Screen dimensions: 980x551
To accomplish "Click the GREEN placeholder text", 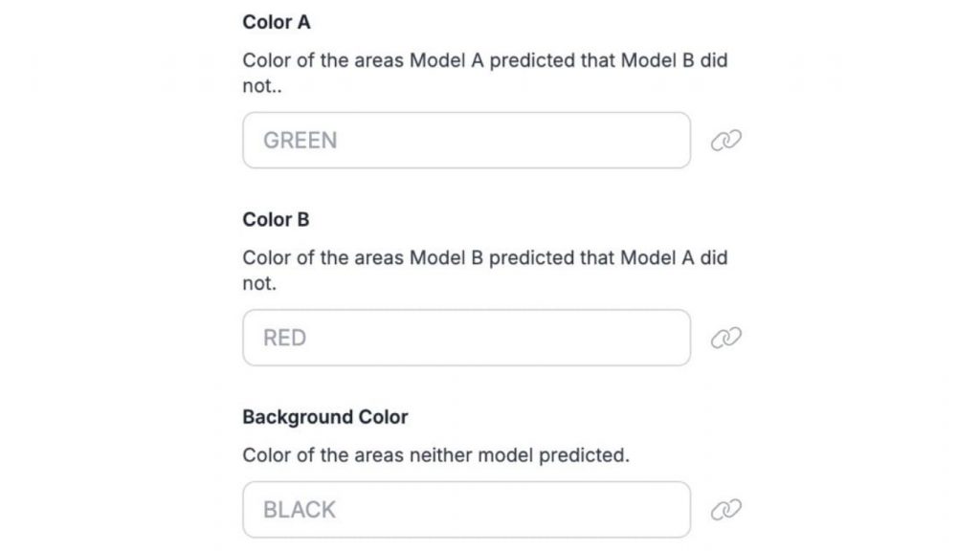I will 300,141.
